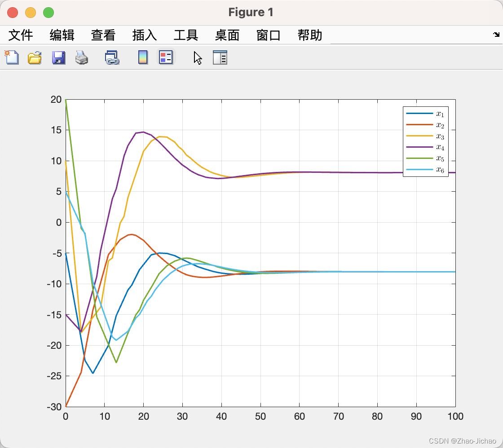The width and height of the screenshot is (503, 448).
Task: Click the y-axis tick label 20
Action: pyautogui.click(x=56, y=99)
